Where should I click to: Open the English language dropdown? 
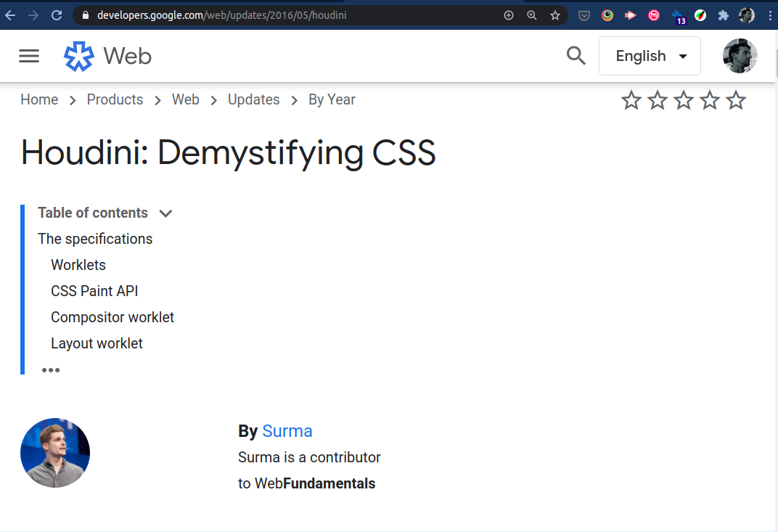click(x=650, y=56)
